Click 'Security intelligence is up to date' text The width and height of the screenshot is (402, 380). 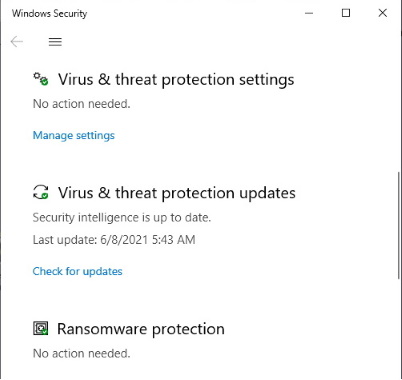pos(122,218)
